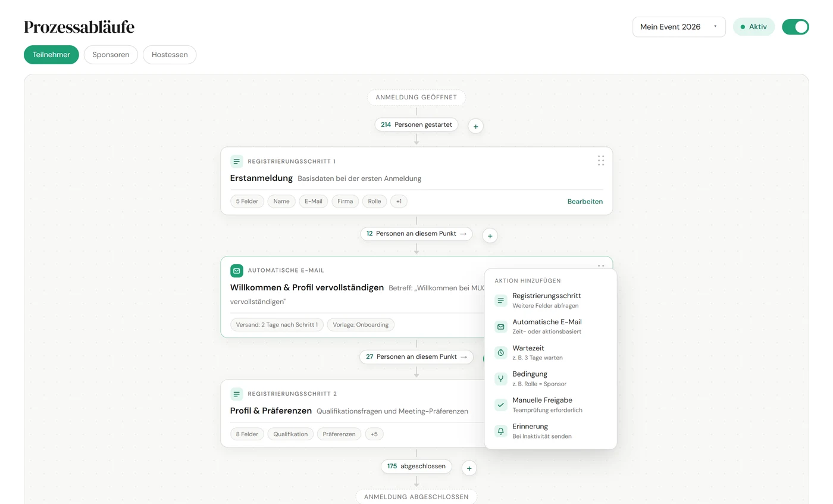Choose Registrierungsschritt from action menu
Viewport: 833px width, 504px height.
[x=550, y=300]
